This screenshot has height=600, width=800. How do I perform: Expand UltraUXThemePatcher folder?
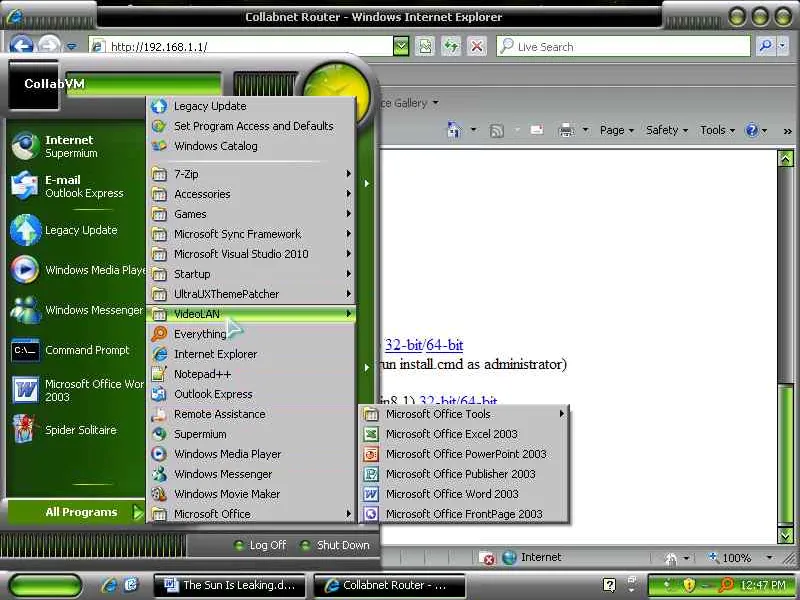(x=251, y=294)
